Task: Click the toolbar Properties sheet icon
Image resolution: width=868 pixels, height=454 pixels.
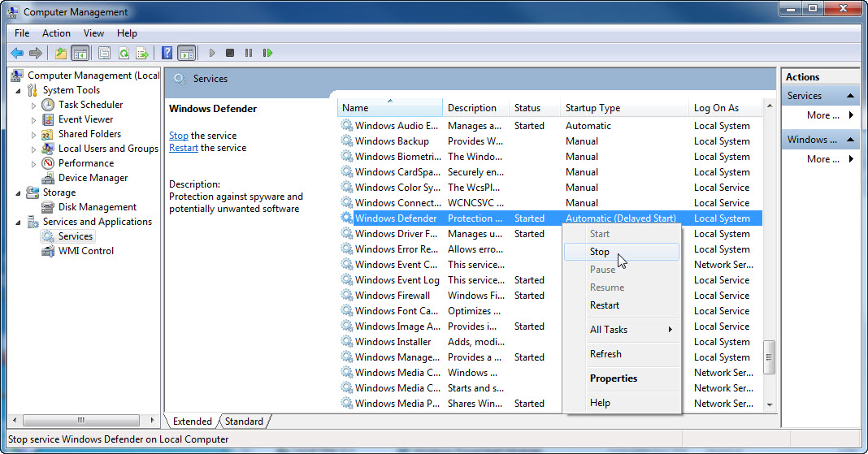Action: 104,53
